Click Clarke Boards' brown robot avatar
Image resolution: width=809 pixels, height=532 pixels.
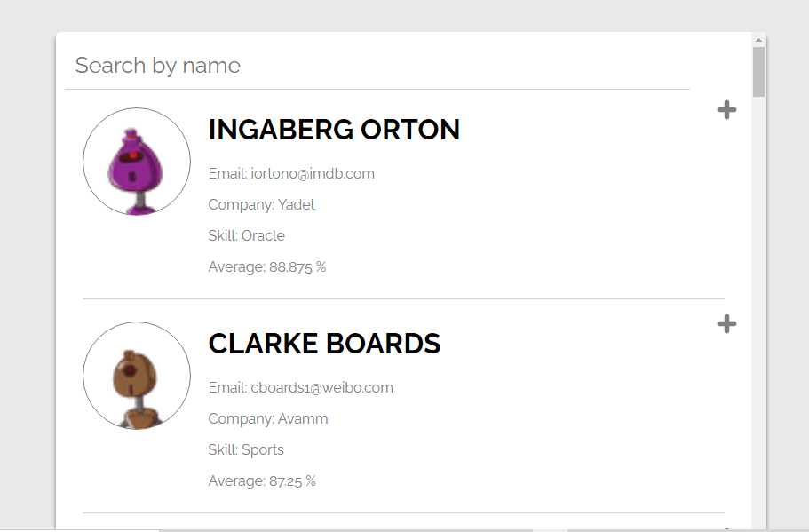(137, 376)
